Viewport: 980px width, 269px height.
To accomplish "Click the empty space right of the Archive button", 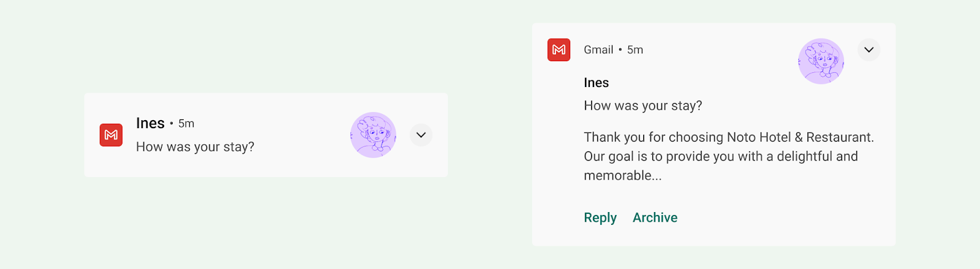I will pos(784,218).
